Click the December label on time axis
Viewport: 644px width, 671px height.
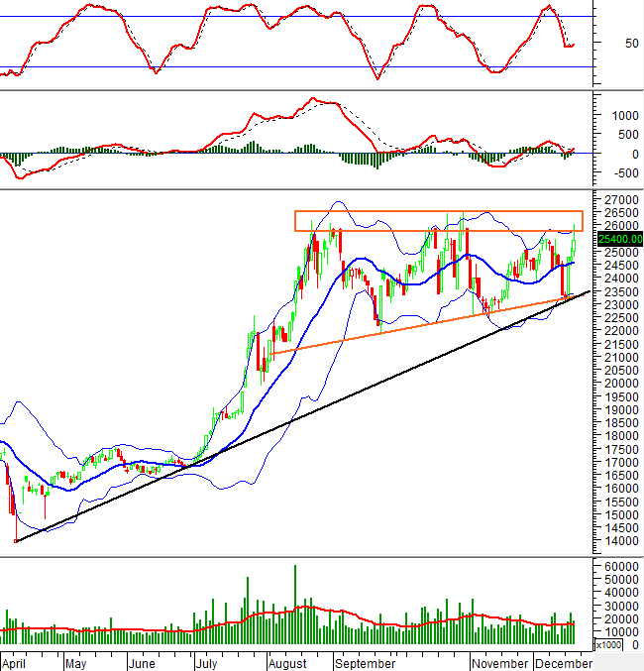pos(563,662)
